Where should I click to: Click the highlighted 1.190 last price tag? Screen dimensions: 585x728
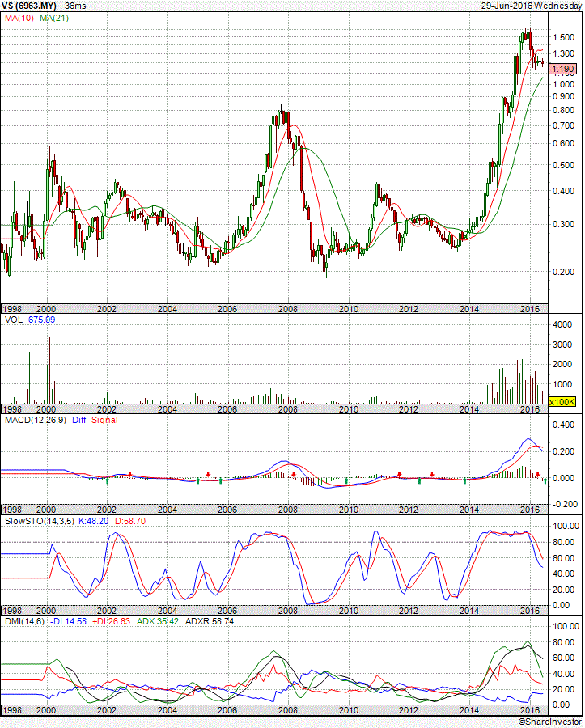[x=562, y=70]
